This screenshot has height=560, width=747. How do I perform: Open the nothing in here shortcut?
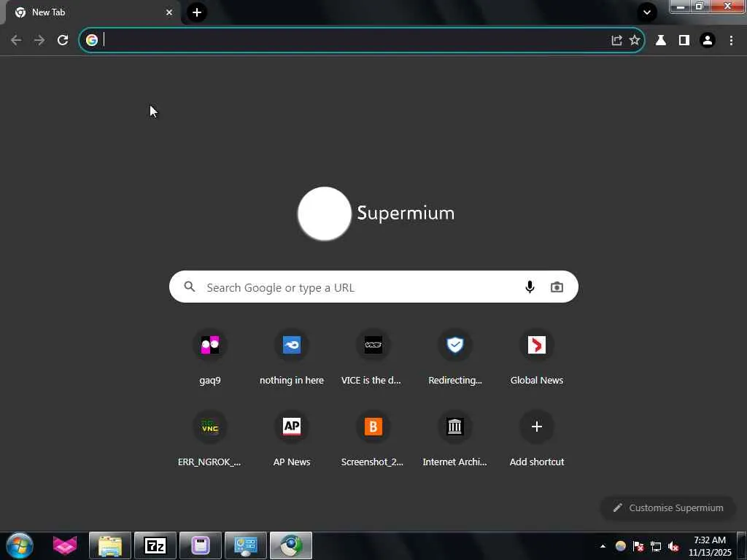click(x=292, y=357)
